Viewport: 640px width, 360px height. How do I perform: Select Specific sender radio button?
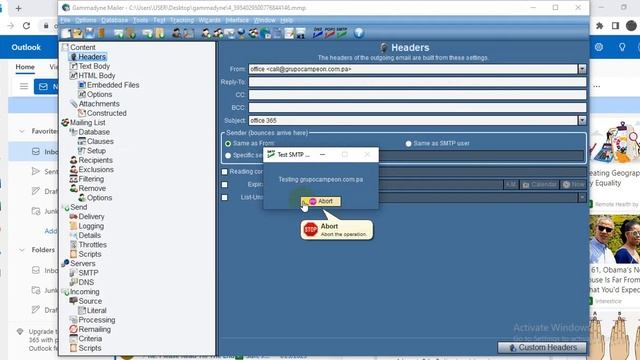click(x=228, y=156)
